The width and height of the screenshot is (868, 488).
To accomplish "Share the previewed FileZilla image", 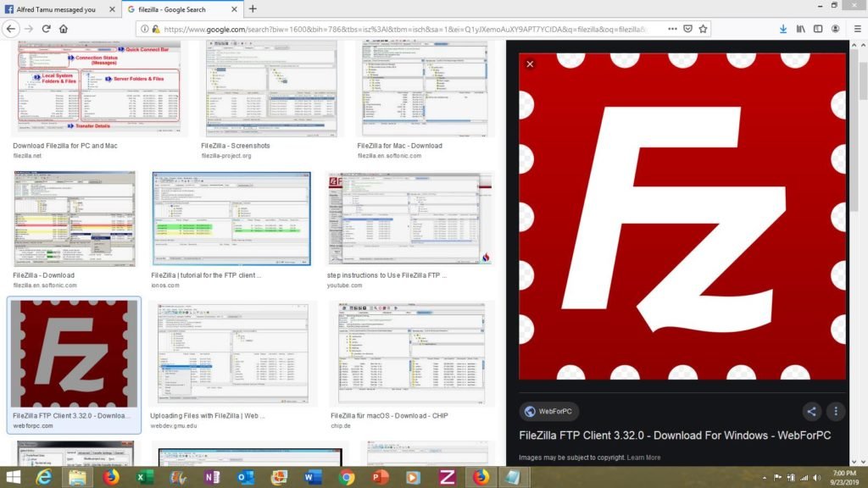I will [811, 411].
